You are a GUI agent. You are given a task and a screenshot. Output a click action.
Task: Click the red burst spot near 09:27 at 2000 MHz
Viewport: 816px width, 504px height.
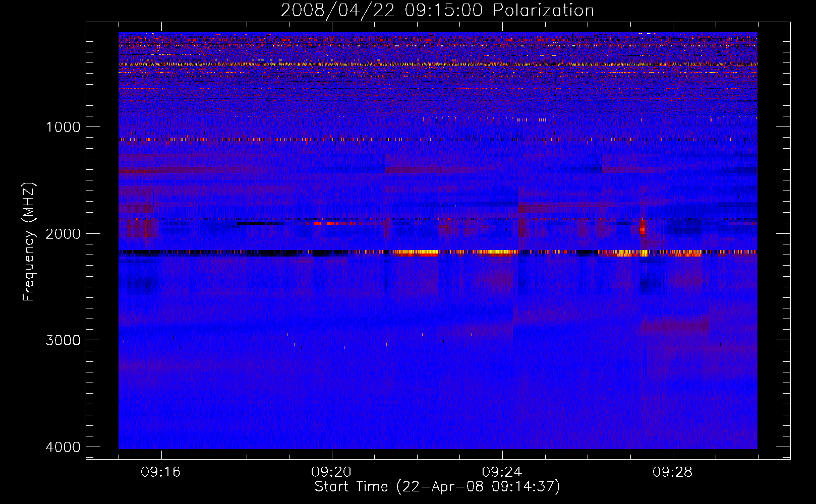point(643,228)
